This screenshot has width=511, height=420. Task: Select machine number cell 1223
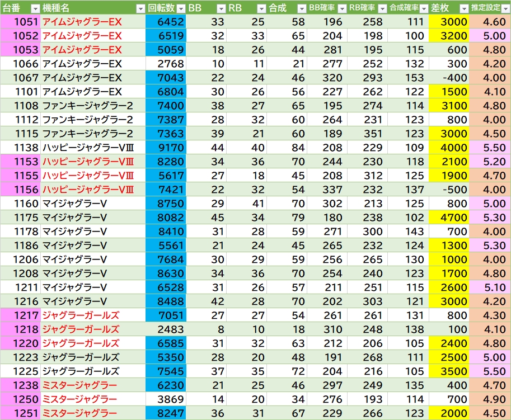20,358
